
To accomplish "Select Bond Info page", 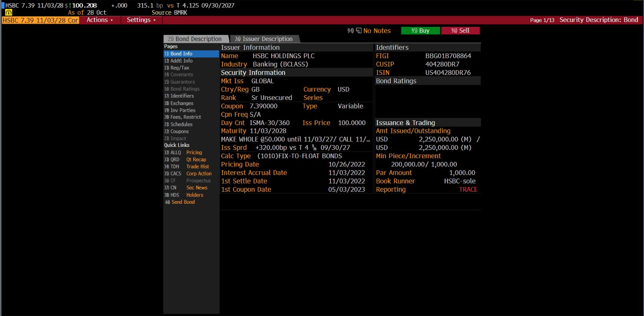I will point(191,54).
